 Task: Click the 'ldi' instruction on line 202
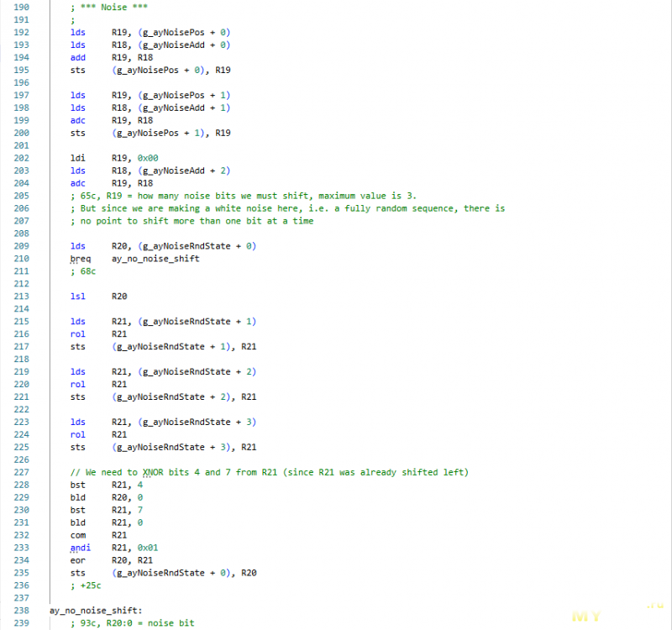77,158
